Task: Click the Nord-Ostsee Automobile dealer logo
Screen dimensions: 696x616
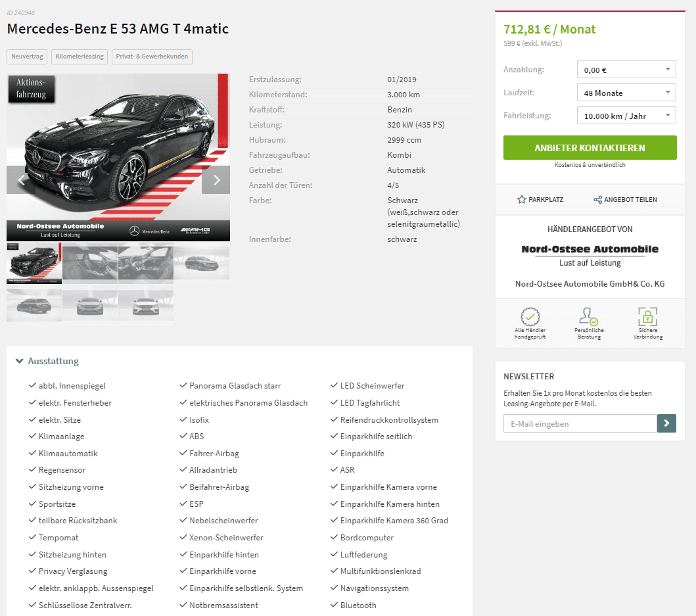Action: pyautogui.click(x=590, y=255)
